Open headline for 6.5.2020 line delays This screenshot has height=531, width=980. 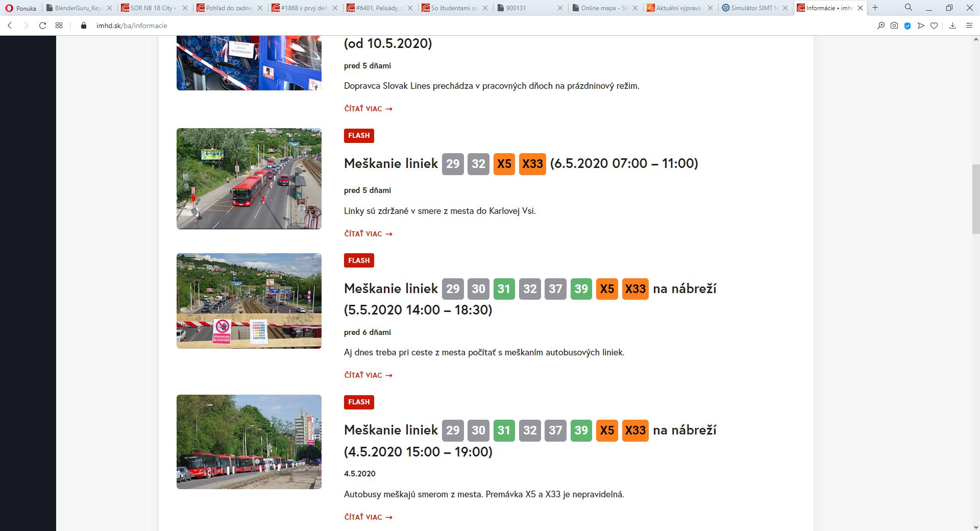click(x=391, y=164)
